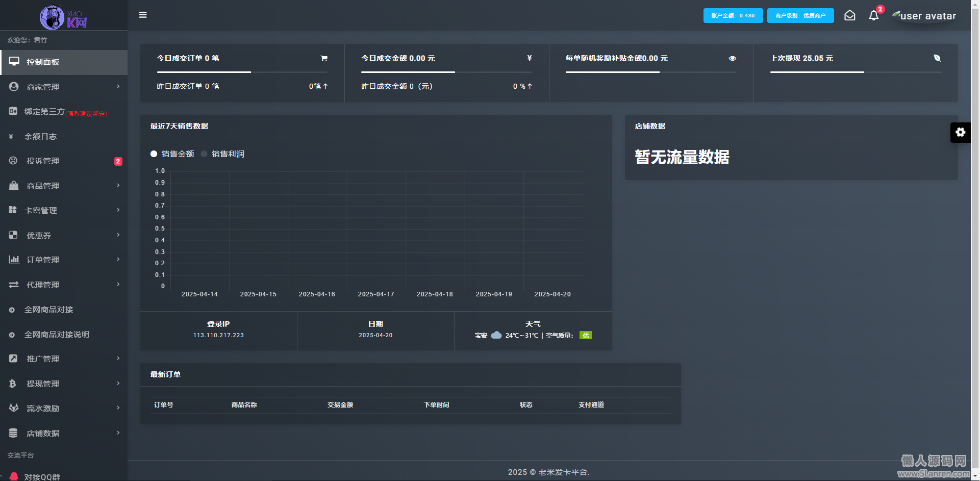Select 控制面板 in the sidebar
Screen dimensions: 980x481
[64, 62]
